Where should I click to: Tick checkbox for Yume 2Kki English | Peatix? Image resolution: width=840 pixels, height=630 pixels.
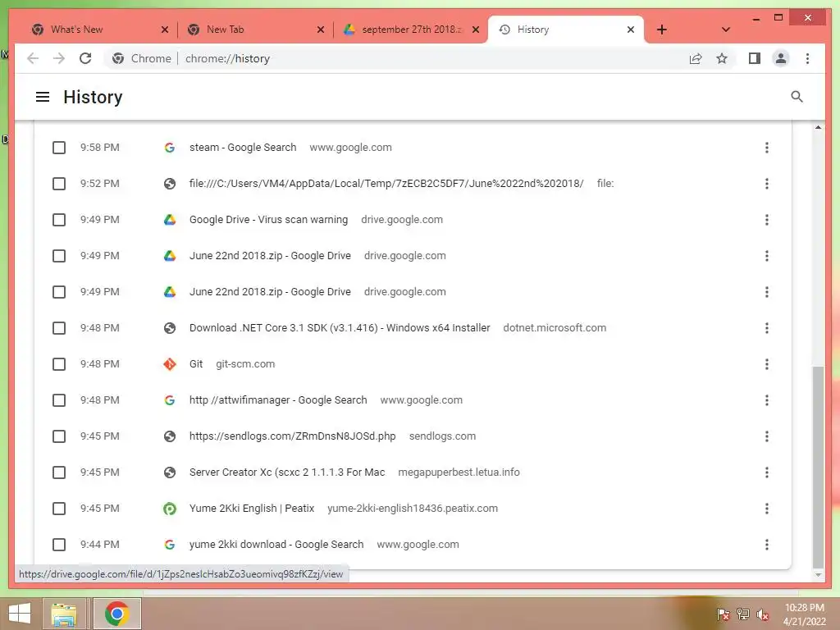(x=59, y=509)
